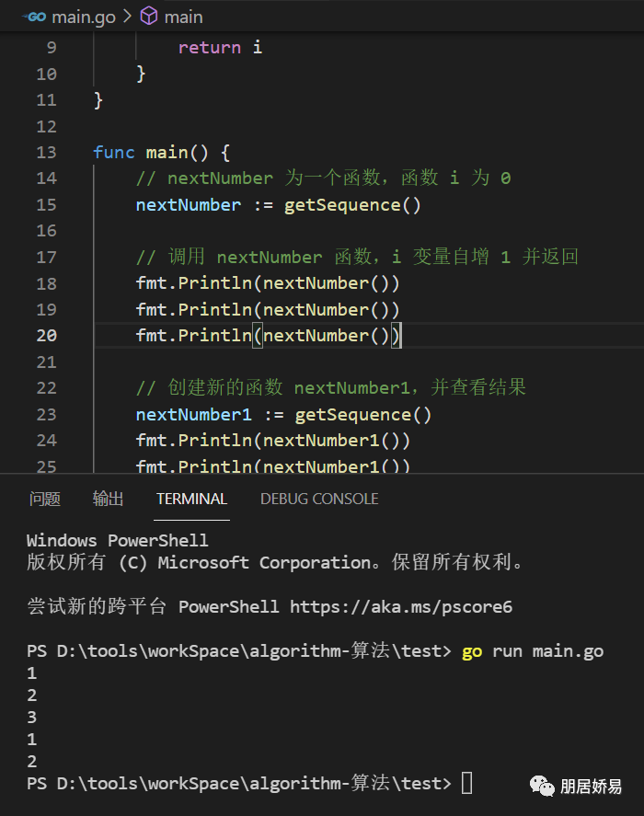
Task: Click fmt.Println(nextNumber()) on line 18
Action: pos(268,283)
